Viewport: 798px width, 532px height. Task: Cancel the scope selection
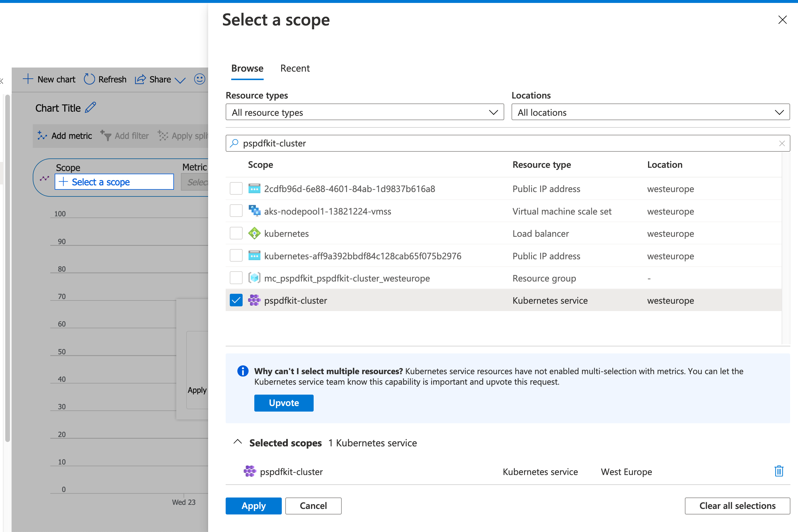(x=313, y=506)
